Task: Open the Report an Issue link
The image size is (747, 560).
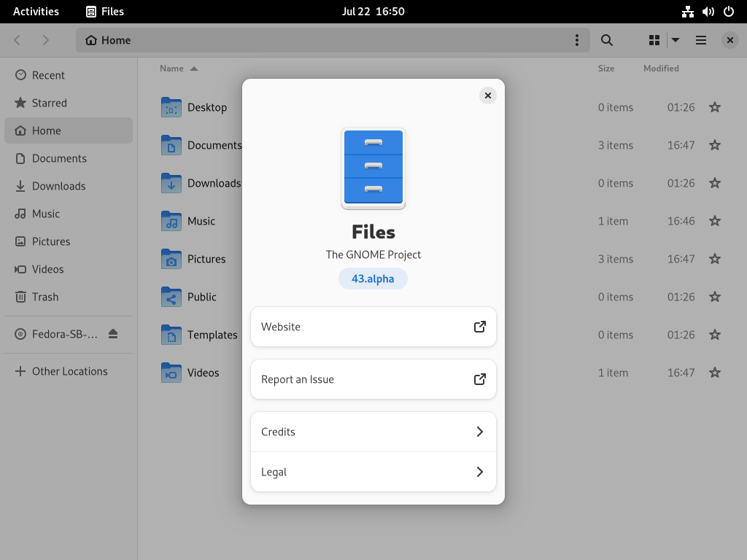Action: coord(373,379)
